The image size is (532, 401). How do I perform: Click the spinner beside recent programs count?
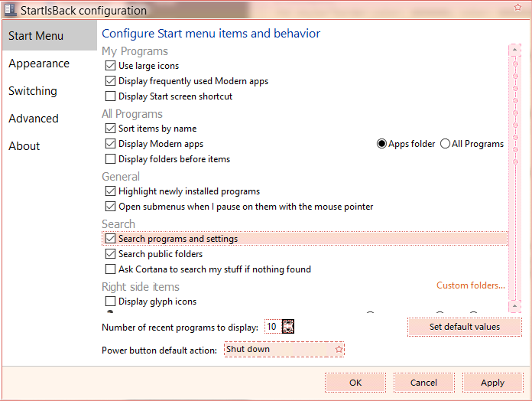288,327
